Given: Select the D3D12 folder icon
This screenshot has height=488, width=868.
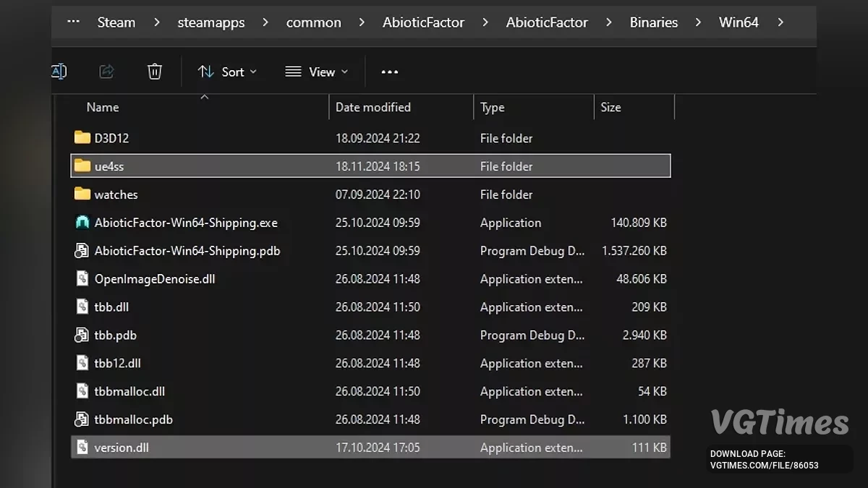Looking at the screenshot, I should (82, 137).
